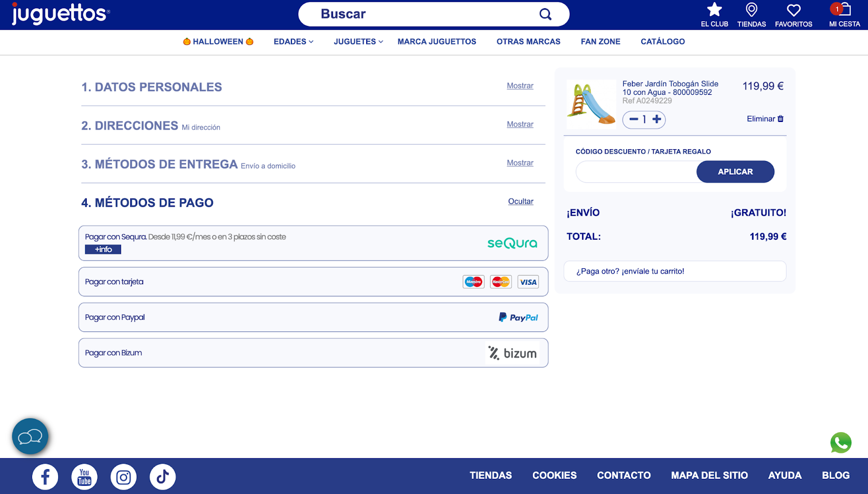The height and width of the screenshot is (494, 868).
Task: Open the footer Contacto link
Action: (624, 476)
